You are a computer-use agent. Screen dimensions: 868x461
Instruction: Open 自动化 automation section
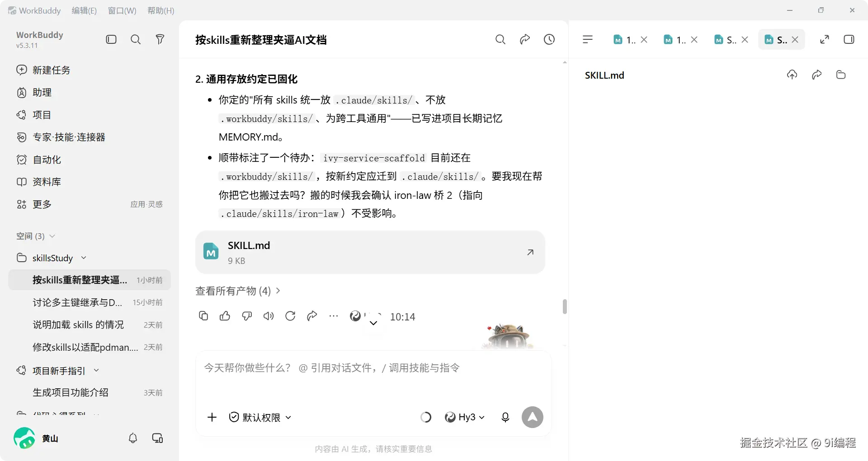38,160
